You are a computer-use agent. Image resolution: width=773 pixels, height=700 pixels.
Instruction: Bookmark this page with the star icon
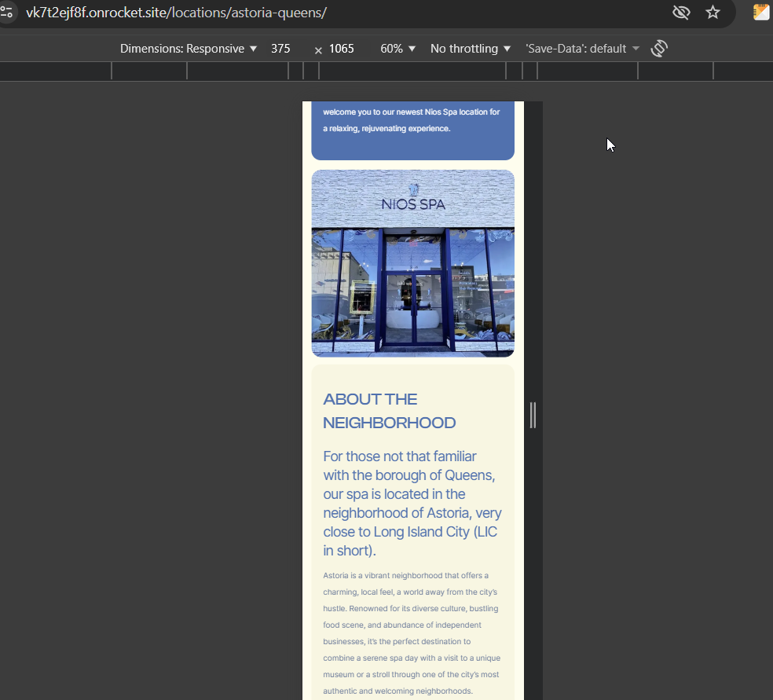click(x=713, y=13)
